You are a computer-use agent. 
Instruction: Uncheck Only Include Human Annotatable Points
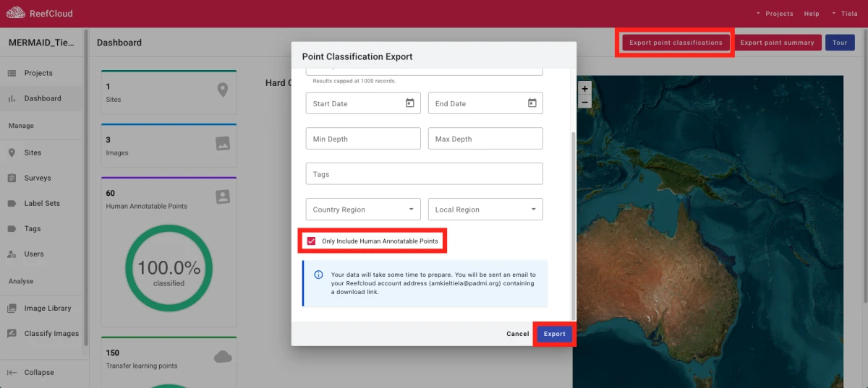311,241
